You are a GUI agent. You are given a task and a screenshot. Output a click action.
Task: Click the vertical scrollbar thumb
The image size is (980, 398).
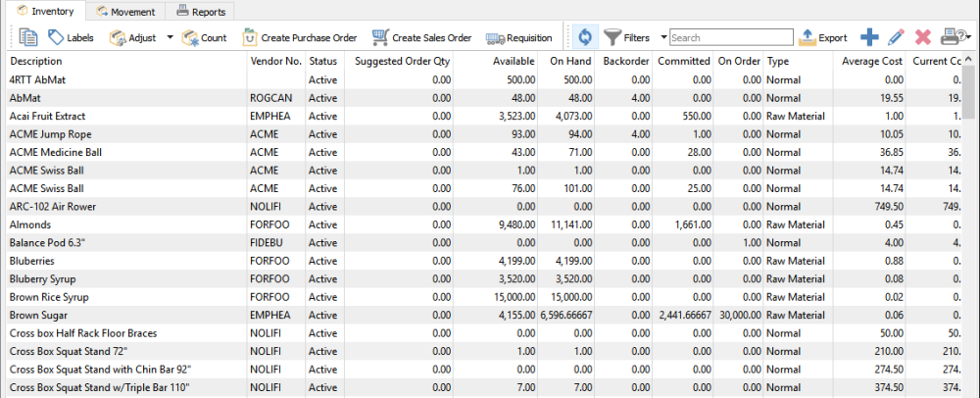(969, 92)
